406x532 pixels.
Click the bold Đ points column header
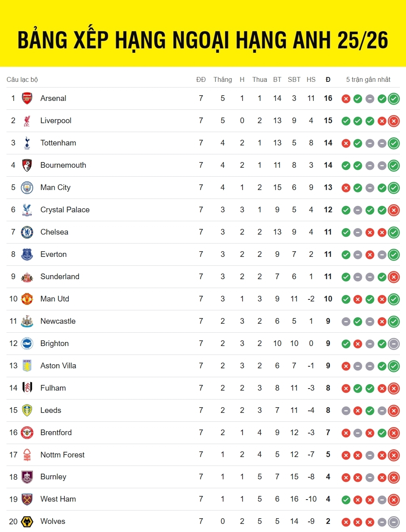coord(328,79)
